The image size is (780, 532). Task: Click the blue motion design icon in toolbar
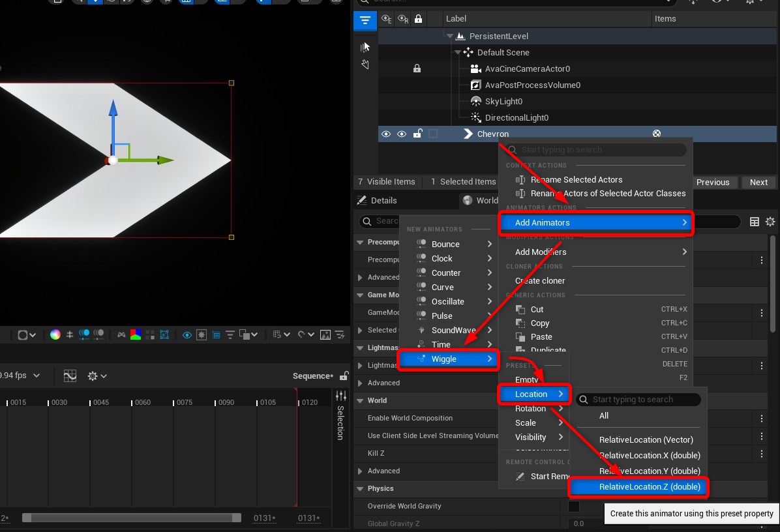pyautogui.click(x=84, y=334)
